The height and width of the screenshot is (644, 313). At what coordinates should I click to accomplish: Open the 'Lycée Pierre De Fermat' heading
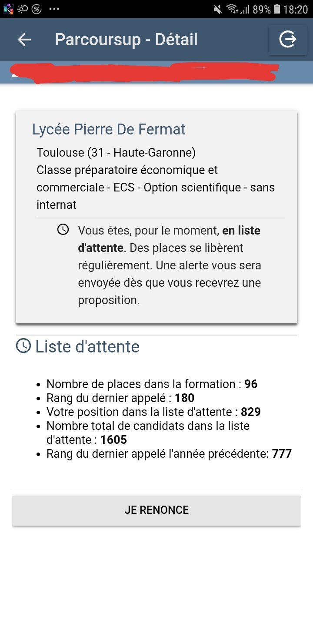click(x=109, y=129)
